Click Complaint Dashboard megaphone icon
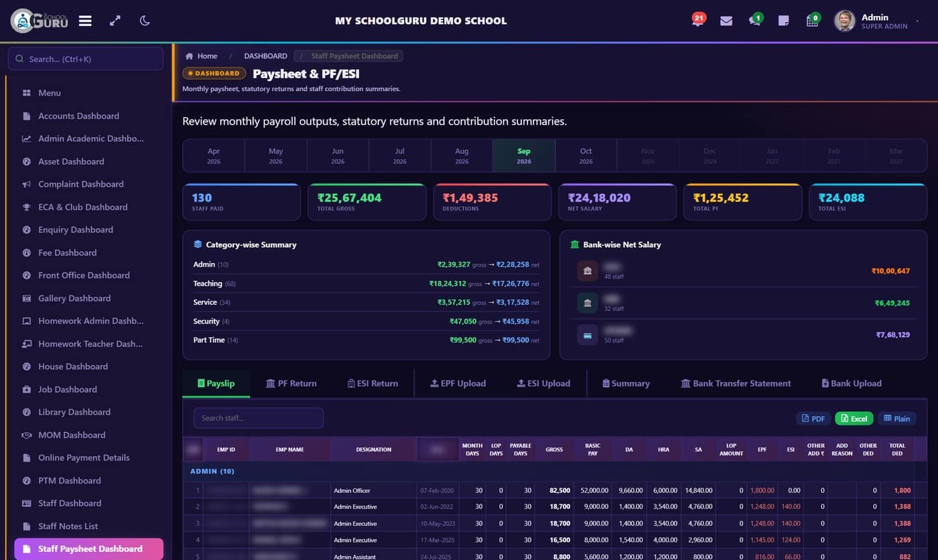 pos(27,184)
